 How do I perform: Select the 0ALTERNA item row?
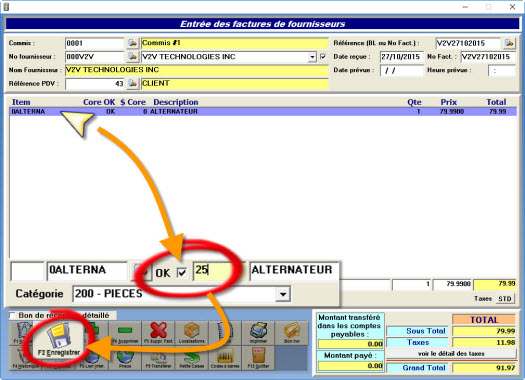[x=263, y=111]
